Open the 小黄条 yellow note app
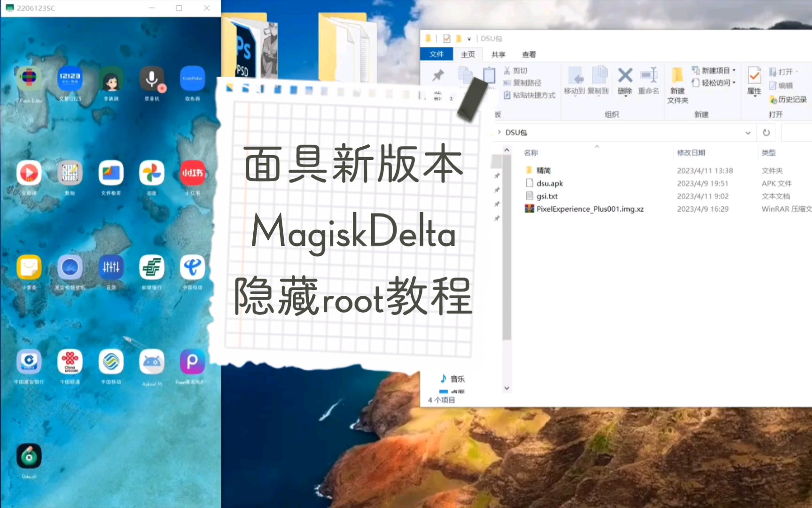812x508 pixels. [x=29, y=267]
